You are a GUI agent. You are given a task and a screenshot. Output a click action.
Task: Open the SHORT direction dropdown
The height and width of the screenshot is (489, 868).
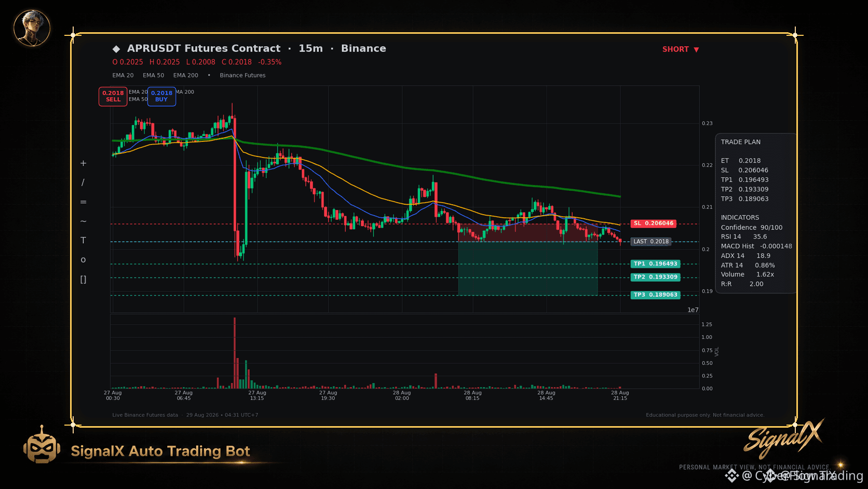point(681,49)
